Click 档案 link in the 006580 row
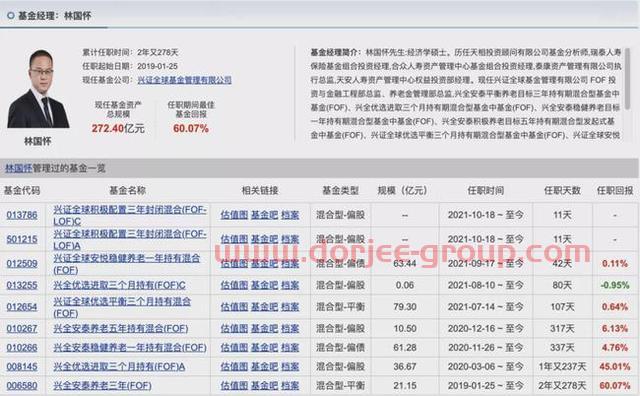This screenshot has height=396, width=640. point(290,385)
